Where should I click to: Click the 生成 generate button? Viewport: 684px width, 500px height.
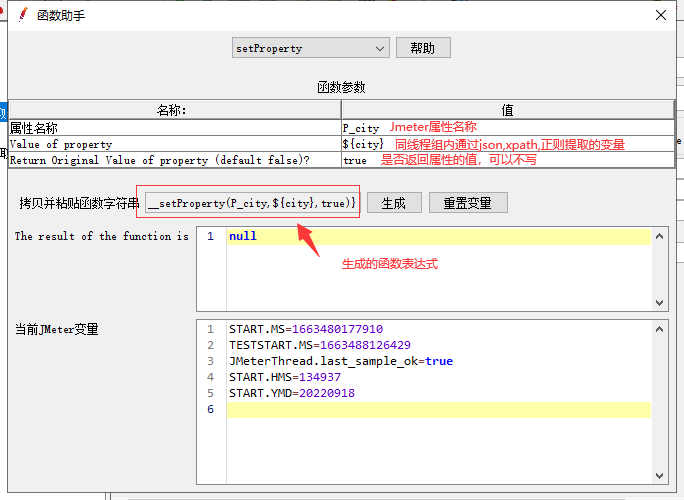coord(393,203)
